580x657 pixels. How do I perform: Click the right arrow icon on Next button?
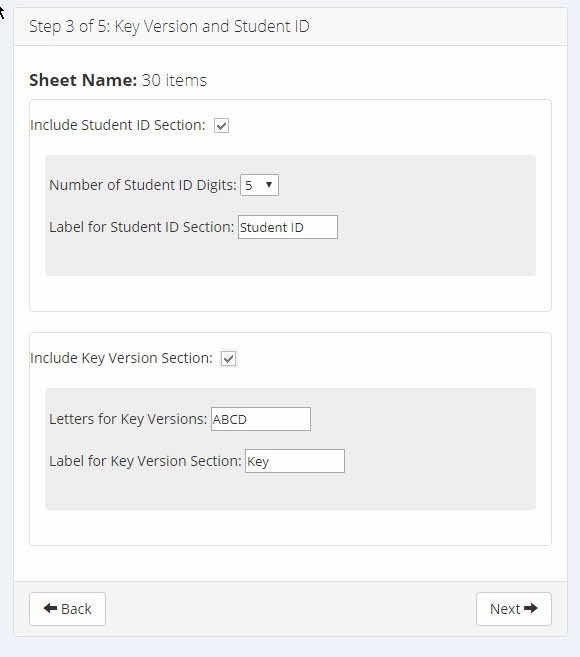[x=531, y=608]
